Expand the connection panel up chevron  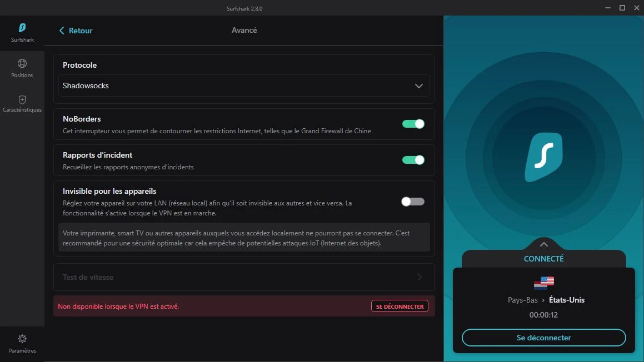point(544,244)
